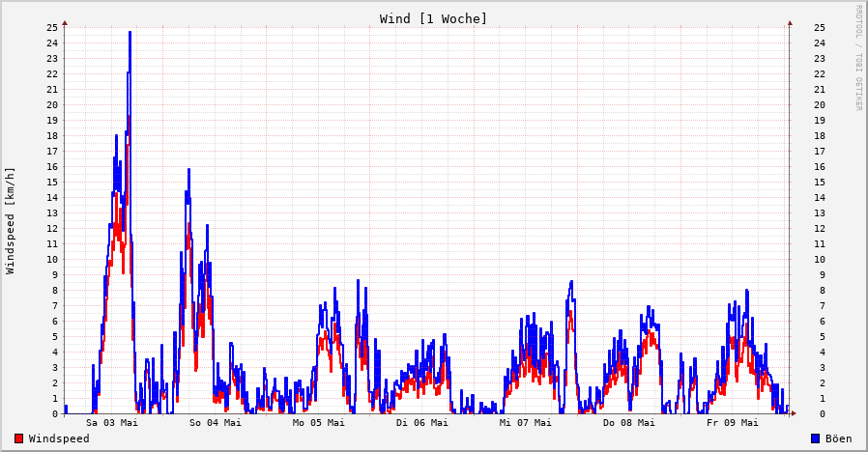Click the 'Di 06 Mai' date label
This screenshot has width=868, height=452.
(421, 423)
